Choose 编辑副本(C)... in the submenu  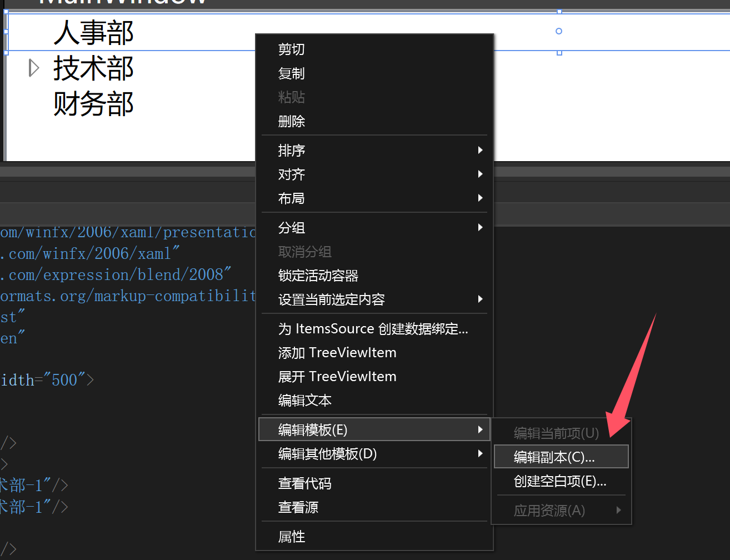point(561,457)
